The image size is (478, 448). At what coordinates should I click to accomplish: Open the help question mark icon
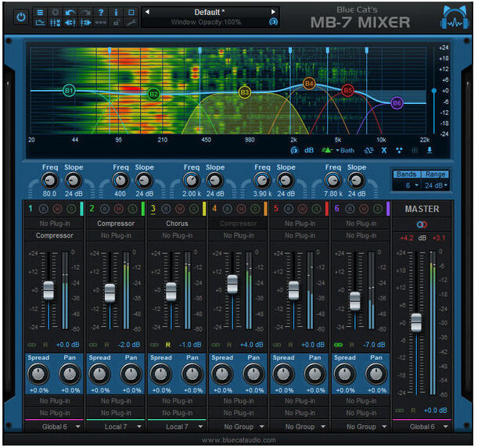[101, 13]
